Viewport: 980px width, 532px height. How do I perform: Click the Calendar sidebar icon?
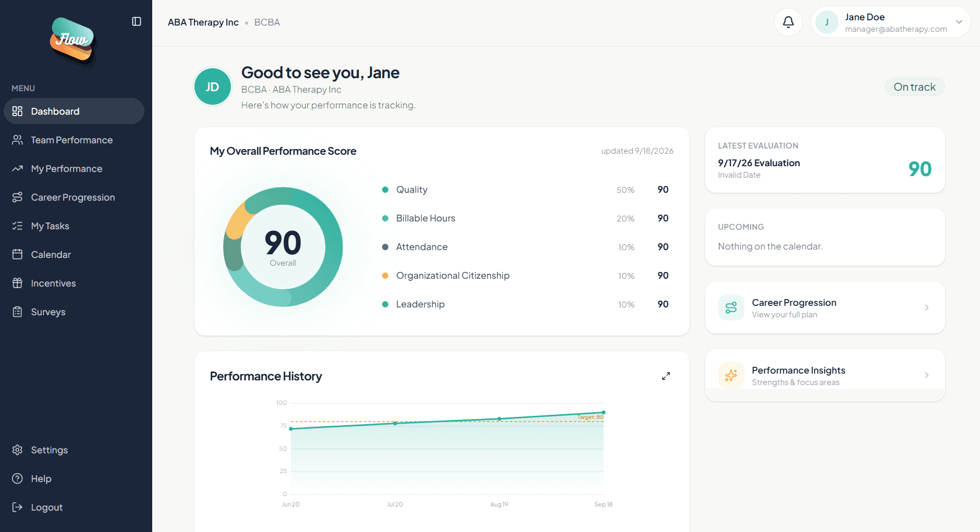(18, 254)
